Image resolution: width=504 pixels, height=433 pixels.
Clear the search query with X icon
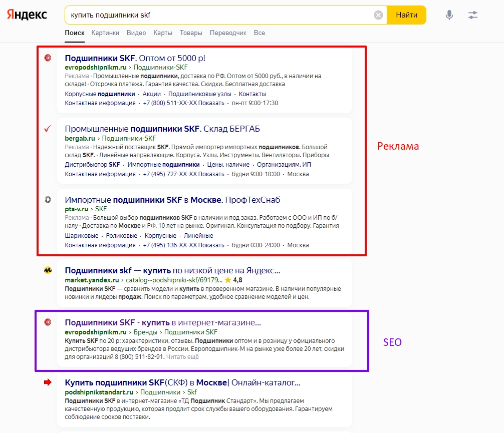tap(378, 15)
